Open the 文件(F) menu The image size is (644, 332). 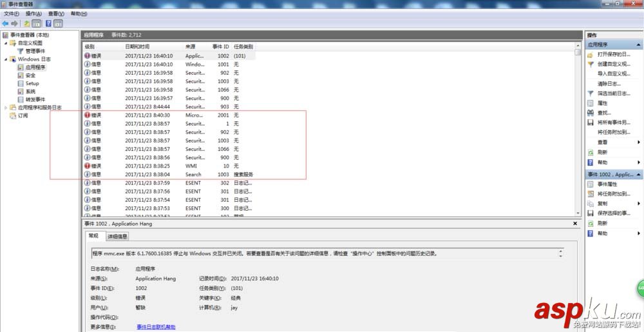point(12,14)
